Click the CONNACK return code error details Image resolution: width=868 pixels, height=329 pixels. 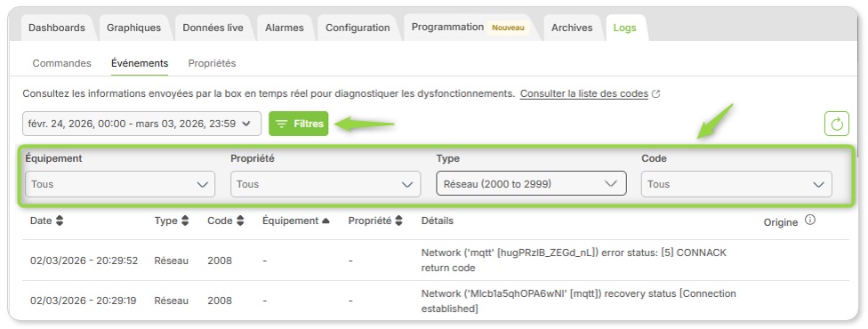click(x=574, y=261)
